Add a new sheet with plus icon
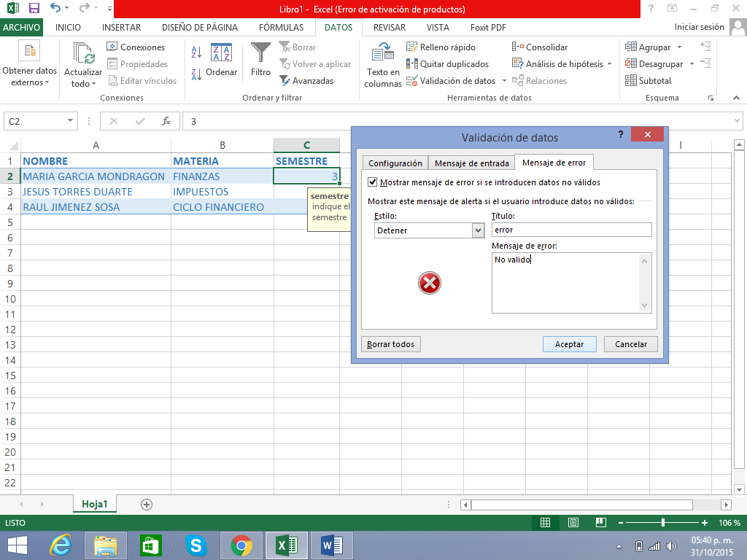The image size is (747, 560). point(147,504)
